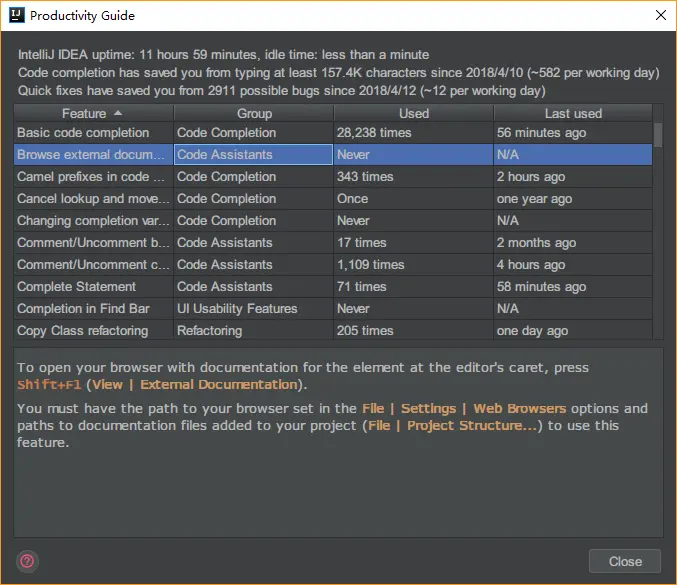Select the Copy Class refactoring row
The image size is (677, 585).
333,331
